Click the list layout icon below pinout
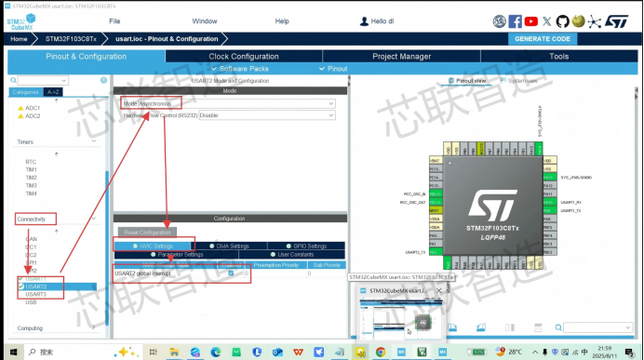The height and width of the screenshot is (360, 644). (x=538, y=327)
